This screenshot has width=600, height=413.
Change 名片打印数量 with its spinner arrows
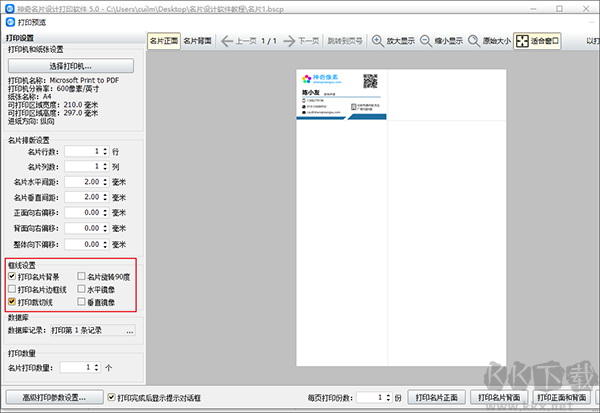(x=96, y=367)
